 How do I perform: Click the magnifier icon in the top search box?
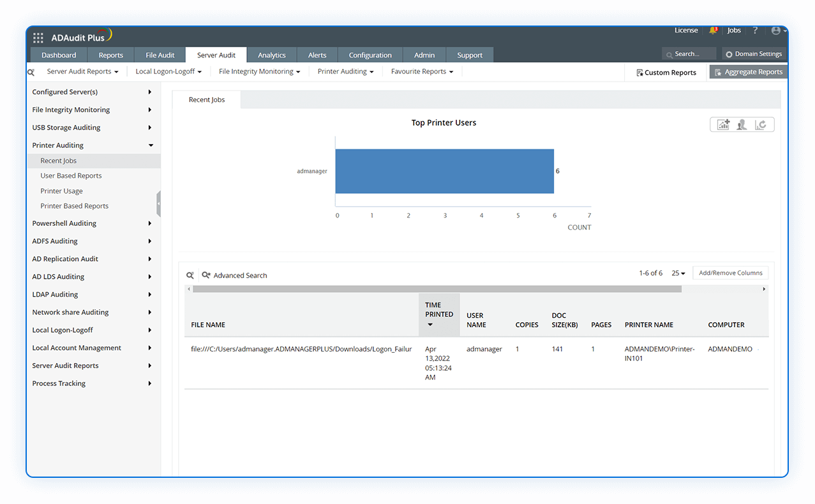pos(669,55)
